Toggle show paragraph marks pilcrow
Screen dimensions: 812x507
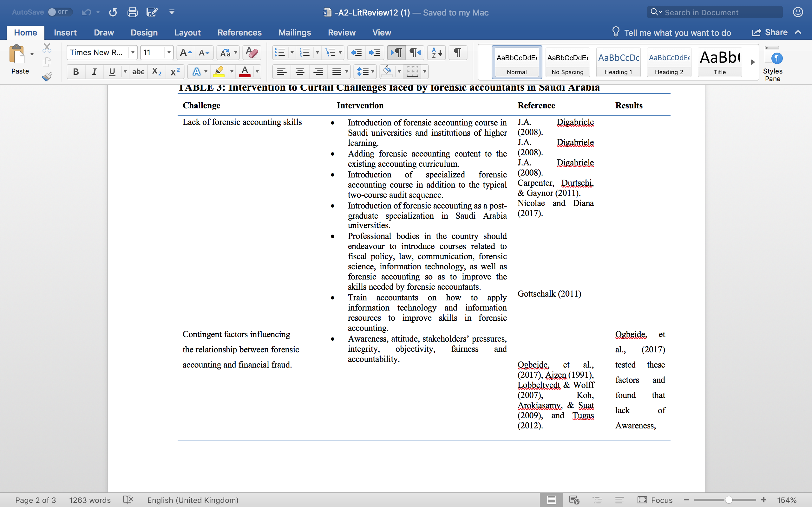457,53
